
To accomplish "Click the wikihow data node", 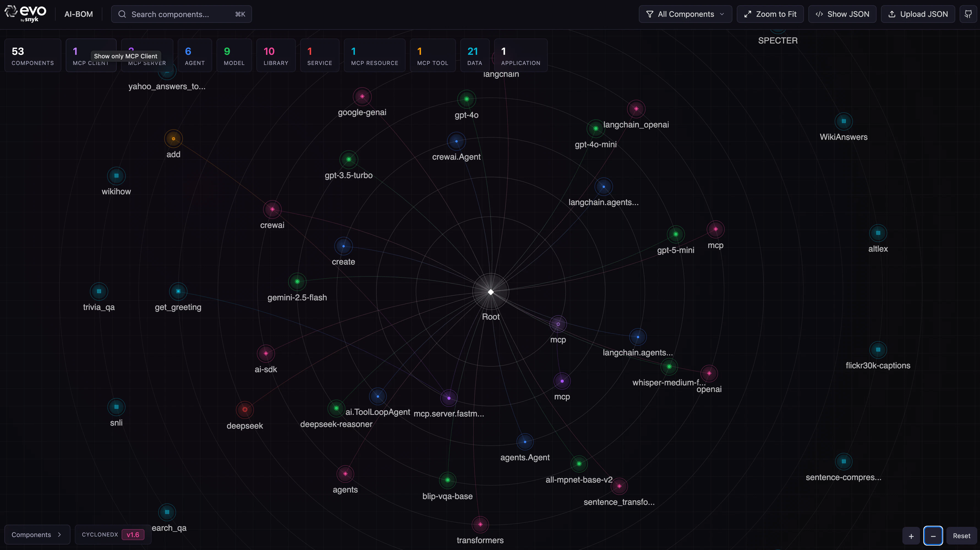I will pyautogui.click(x=116, y=176).
